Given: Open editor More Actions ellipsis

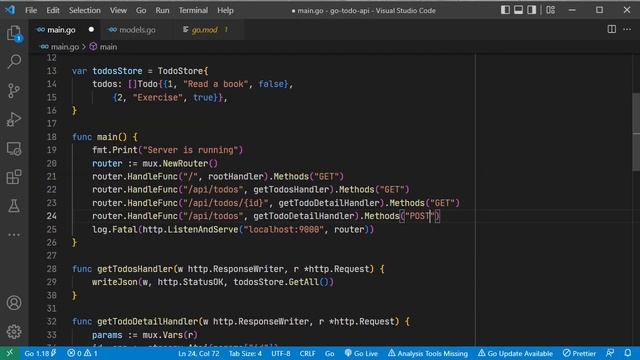Looking at the screenshot, I should coord(627,29).
